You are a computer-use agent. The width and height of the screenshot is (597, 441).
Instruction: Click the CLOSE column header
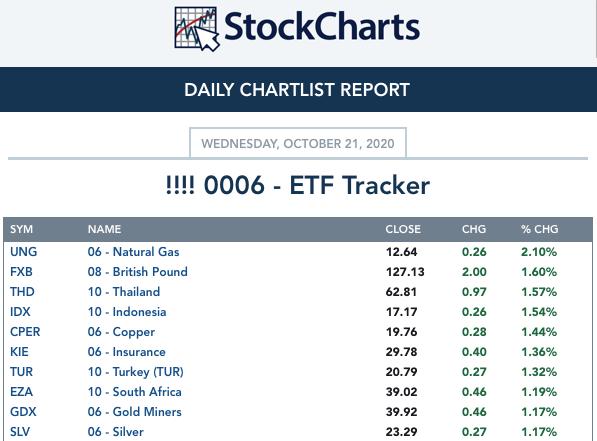[x=403, y=229]
